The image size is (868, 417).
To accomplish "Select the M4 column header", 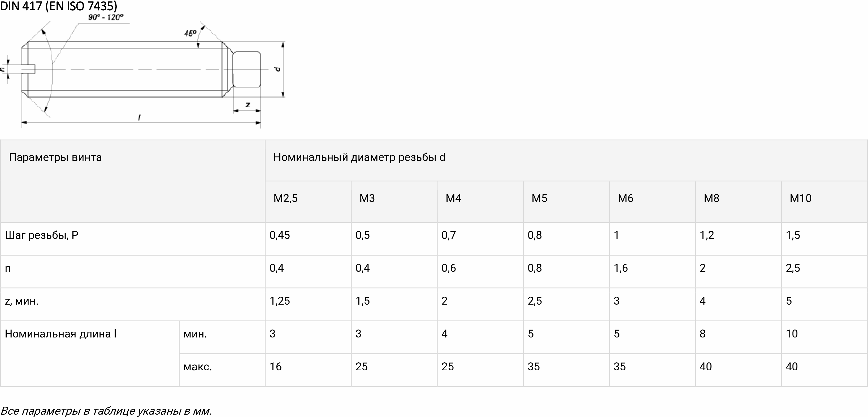I will [x=480, y=201].
